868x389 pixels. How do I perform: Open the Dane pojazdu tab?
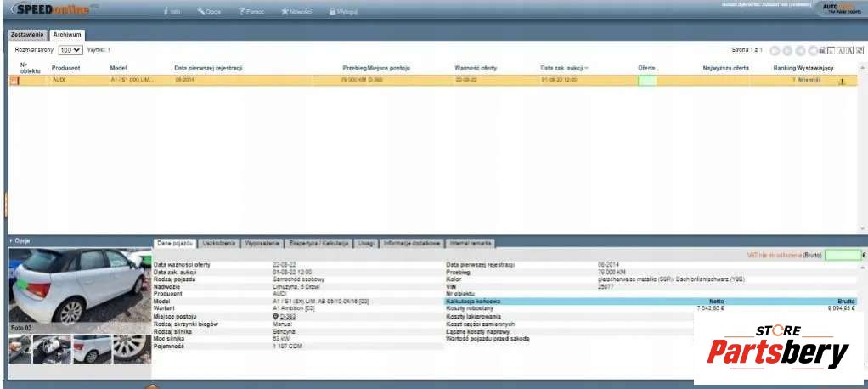tap(175, 244)
